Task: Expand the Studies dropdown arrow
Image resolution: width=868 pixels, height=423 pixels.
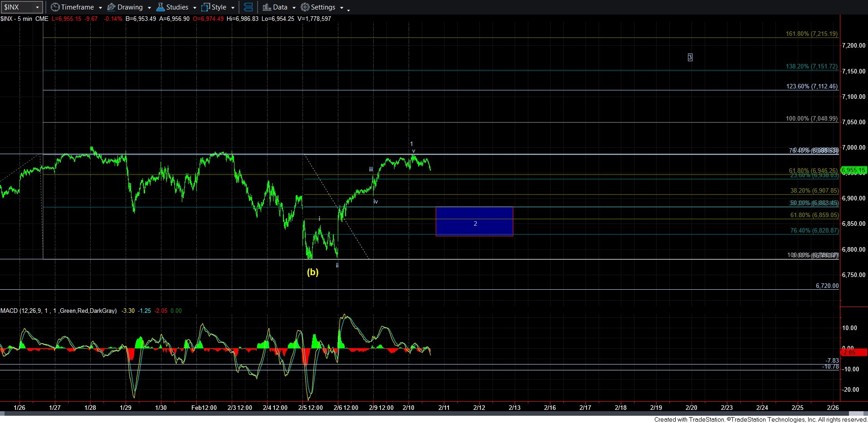Action: (x=195, y=8)
